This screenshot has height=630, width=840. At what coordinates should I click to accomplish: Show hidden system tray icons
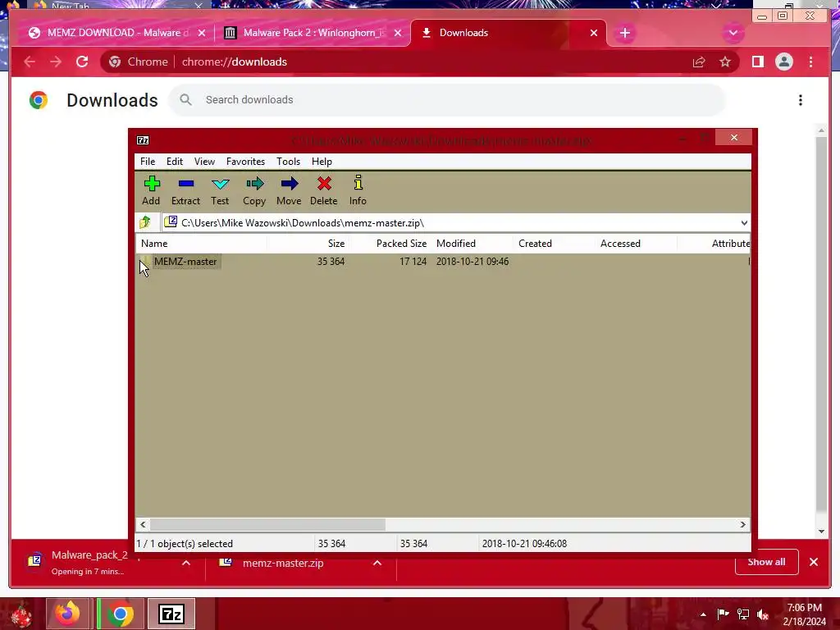[703, 614]
